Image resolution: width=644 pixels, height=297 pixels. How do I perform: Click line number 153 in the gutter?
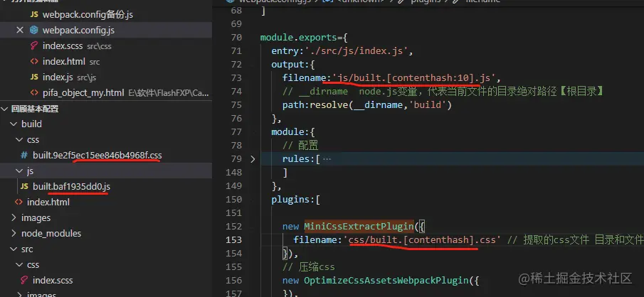point(233,239)
